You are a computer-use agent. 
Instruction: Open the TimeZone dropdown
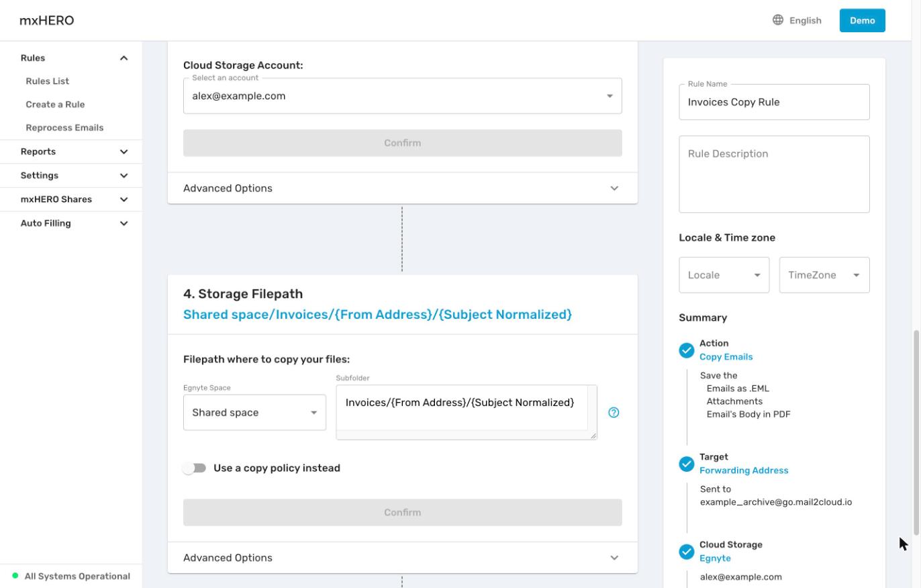pos(824,275)
